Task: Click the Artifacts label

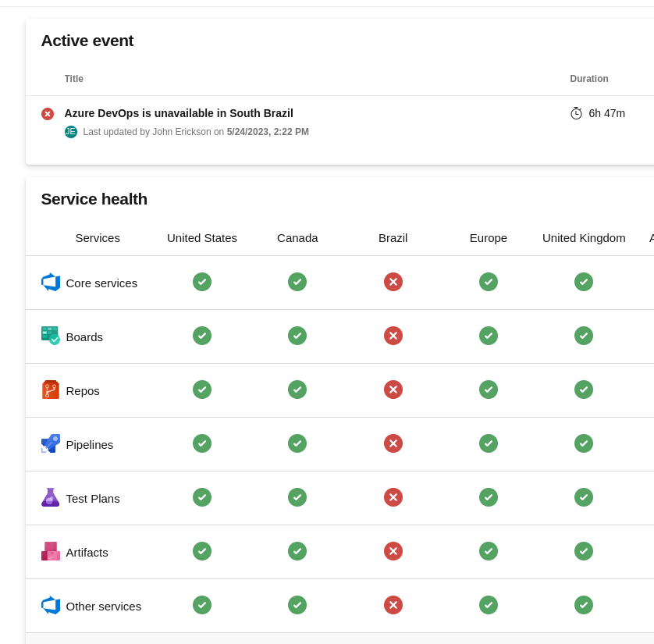Action: 87,553
